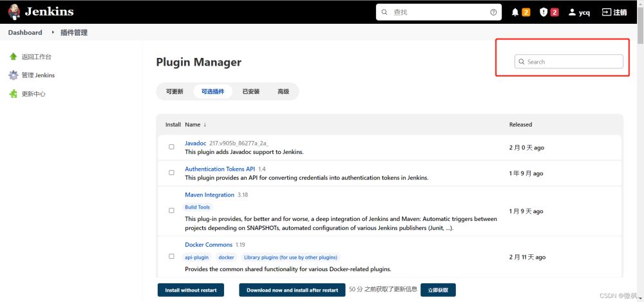Select the Maven Integration plugin checkbox
The height and width of the screenshot is (302, 644).
click(172, 211)
